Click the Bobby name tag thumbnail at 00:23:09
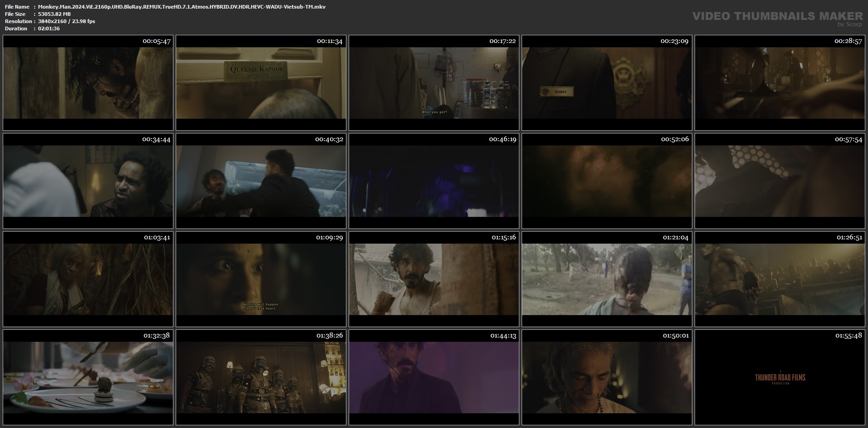The height and width of the screenshot is (428, 868). tap(607, 83)
